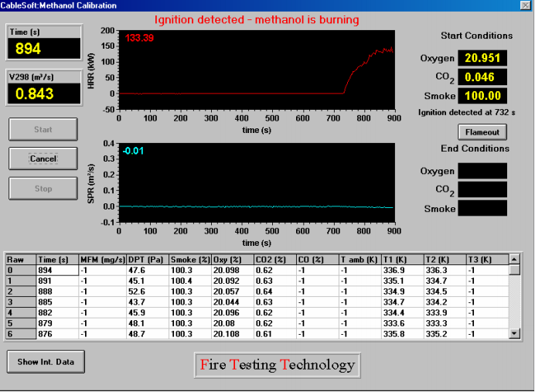Click the start Smoke value 100.00

pyautogui.click(x=482, y=96)
